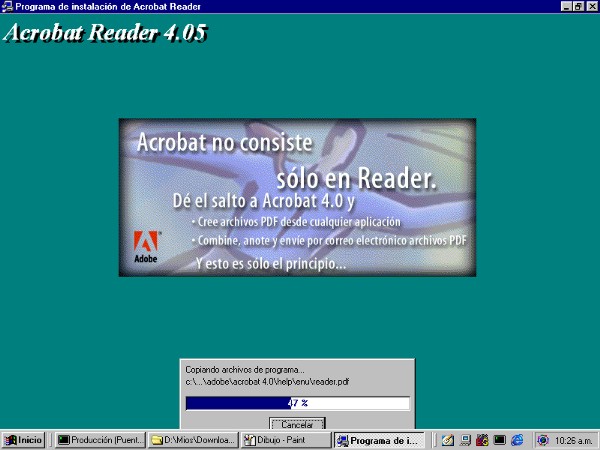This screenshot has width=600, height=450.
Task: Click the Acrobat promotional banner image
Action: click(x=297, y=196)
